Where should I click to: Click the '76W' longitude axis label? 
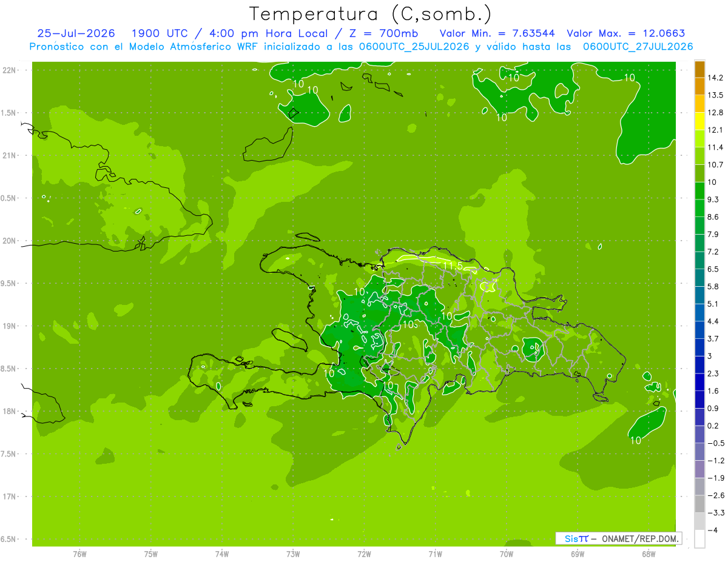click(x=79, y=554)
